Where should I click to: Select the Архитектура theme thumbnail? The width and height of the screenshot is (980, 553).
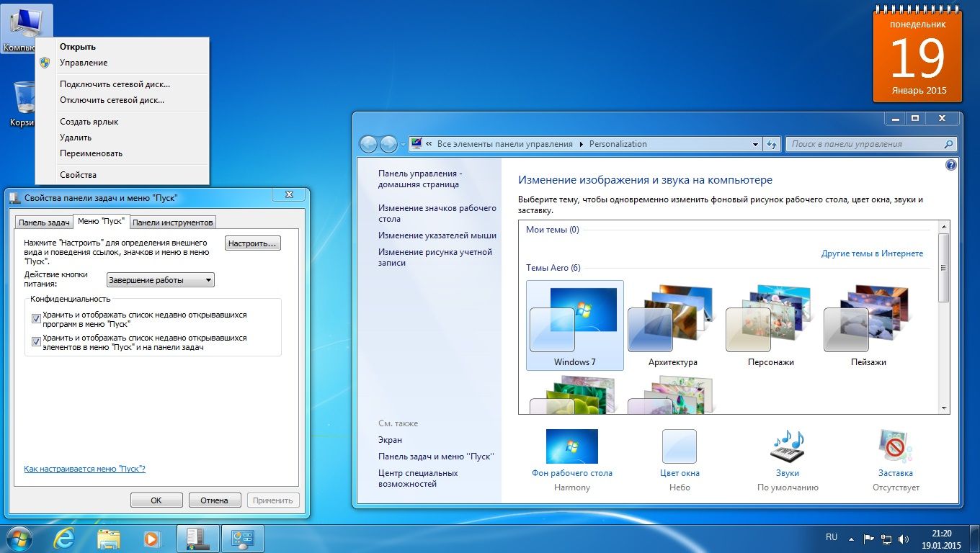[673, 325]
